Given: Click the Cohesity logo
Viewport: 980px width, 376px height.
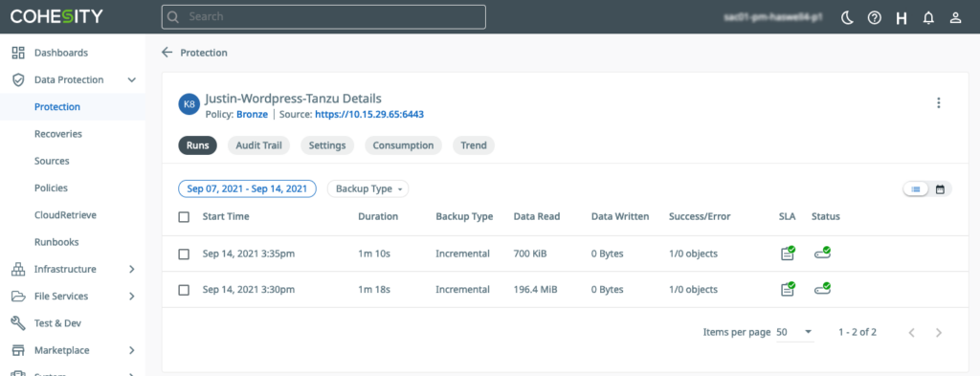Looking at the screenshot, I should (56, 17).
